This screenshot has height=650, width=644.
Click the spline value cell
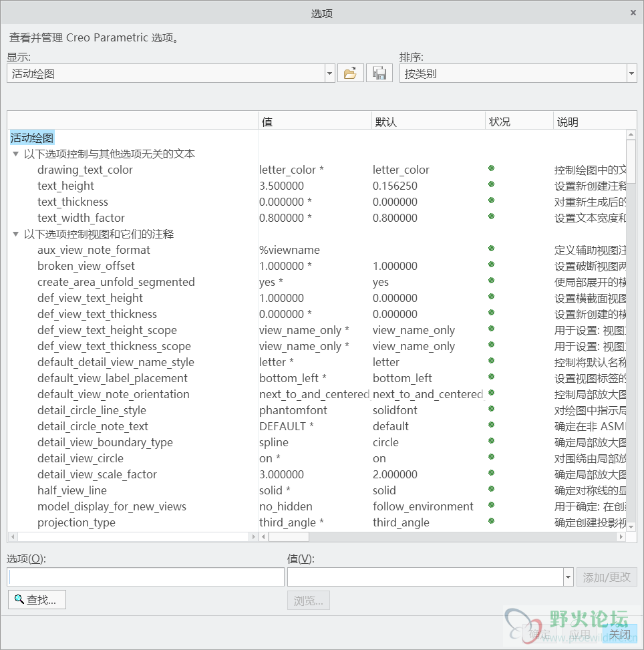[274, 442]
